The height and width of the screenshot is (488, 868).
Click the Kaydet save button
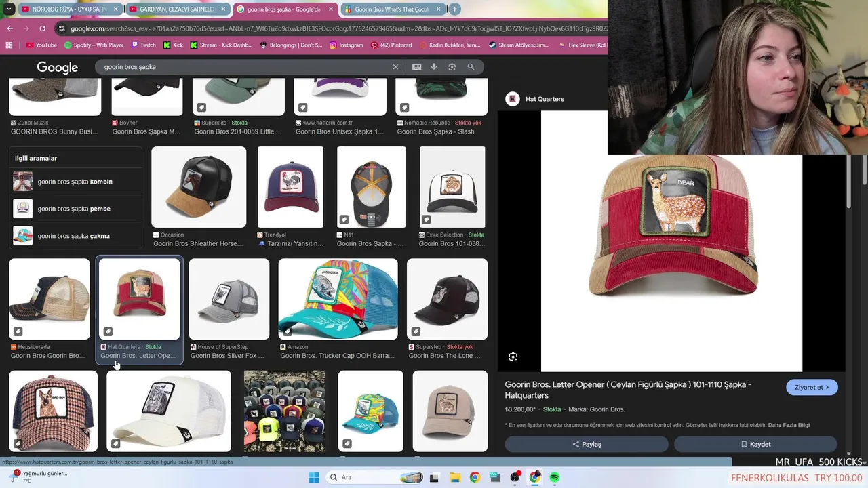pos(755,444)
